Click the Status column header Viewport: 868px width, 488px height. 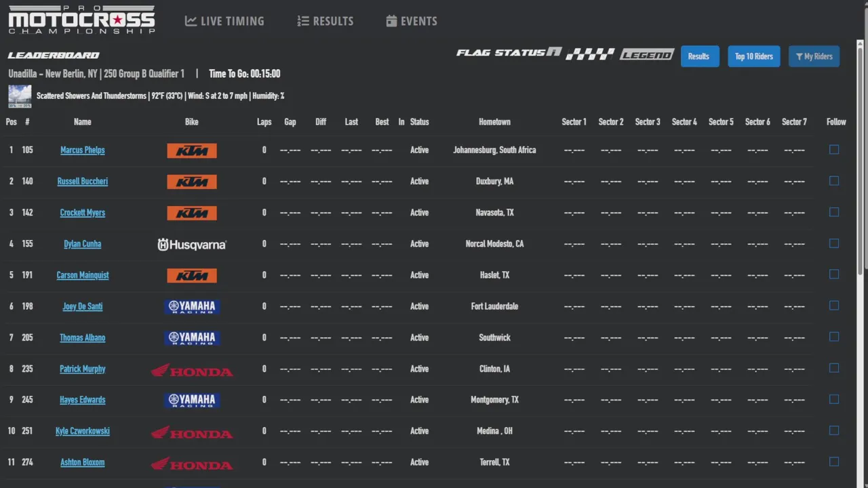point(420,122)
